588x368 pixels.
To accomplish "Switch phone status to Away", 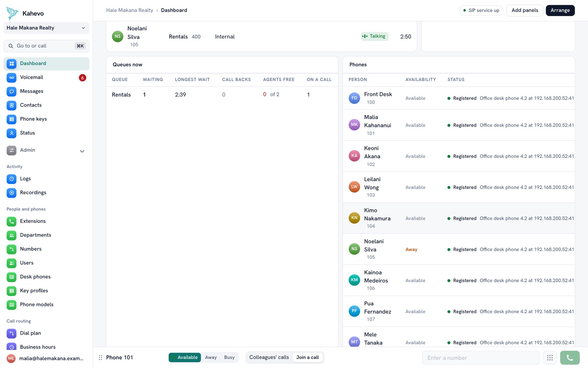I will (x=211, y=357).
